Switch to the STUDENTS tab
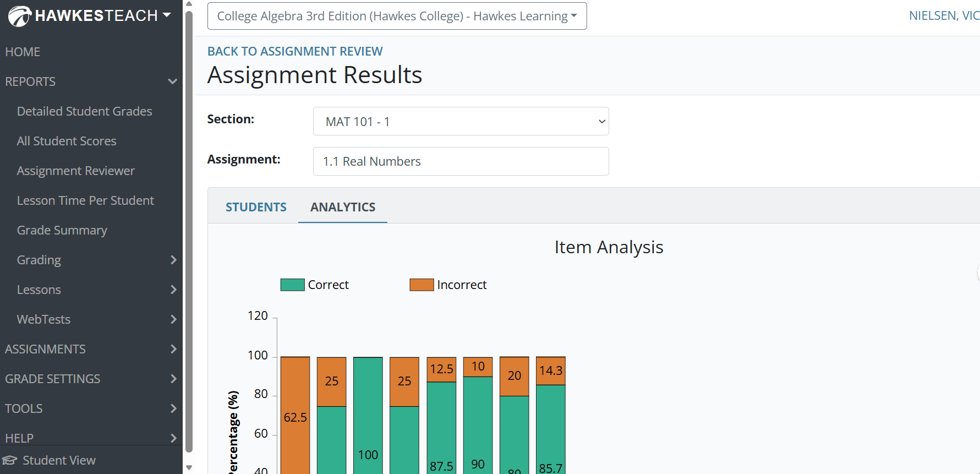 coord(256,207)
